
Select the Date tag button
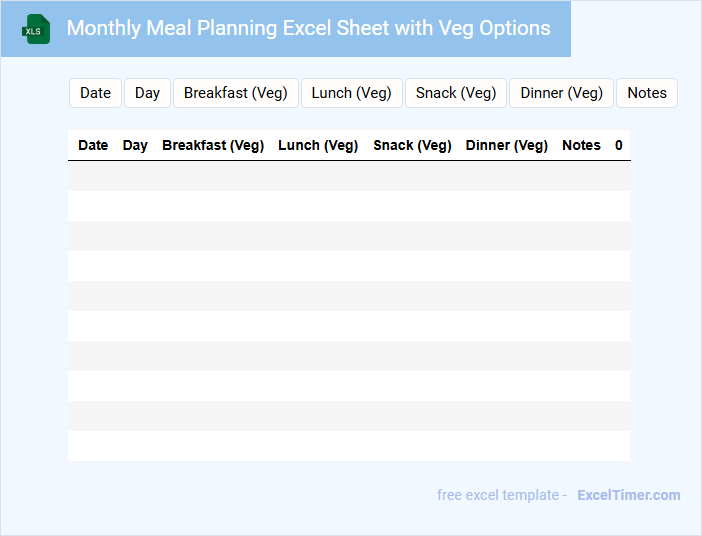pos(95,93)
